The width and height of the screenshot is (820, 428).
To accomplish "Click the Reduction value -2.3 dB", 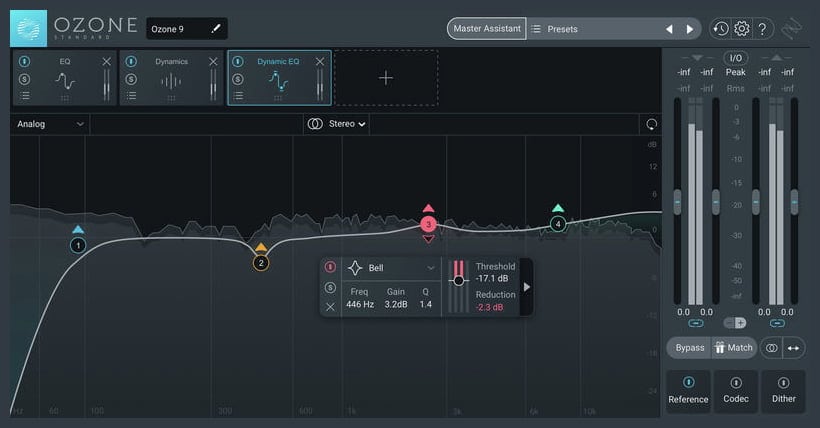I will point(489,307).
